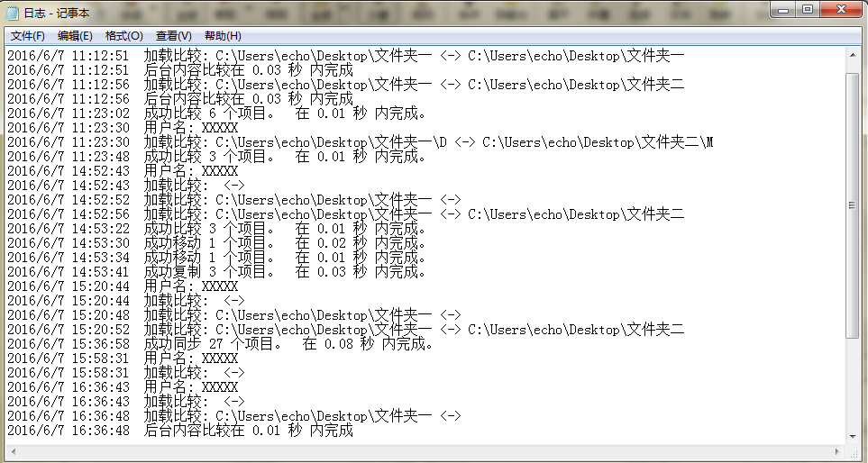Image resolution: width=868 pixels, height=463 pixels.
Task: Click the line 11:23:48 成功比较 3 个项目
Action: point(217,157)
